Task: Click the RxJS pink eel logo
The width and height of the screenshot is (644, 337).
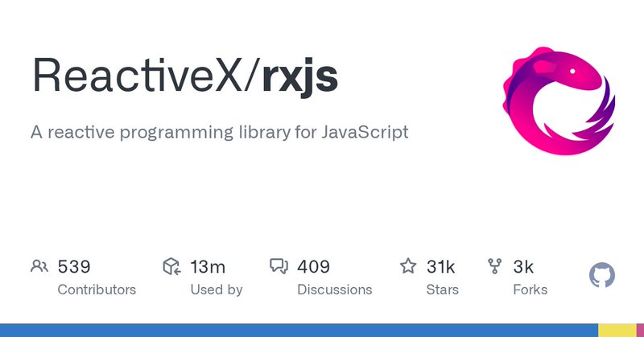Action: 559,101
